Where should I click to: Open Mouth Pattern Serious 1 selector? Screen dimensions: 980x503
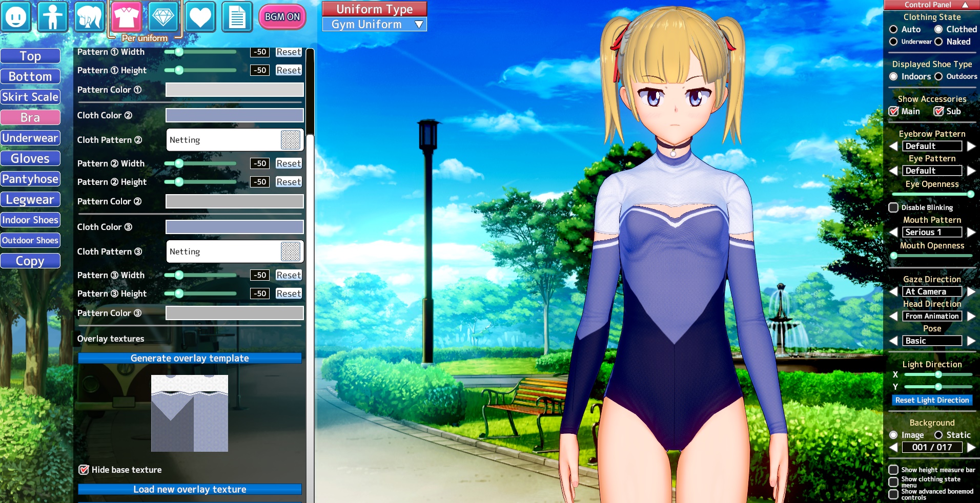[932, 232]
